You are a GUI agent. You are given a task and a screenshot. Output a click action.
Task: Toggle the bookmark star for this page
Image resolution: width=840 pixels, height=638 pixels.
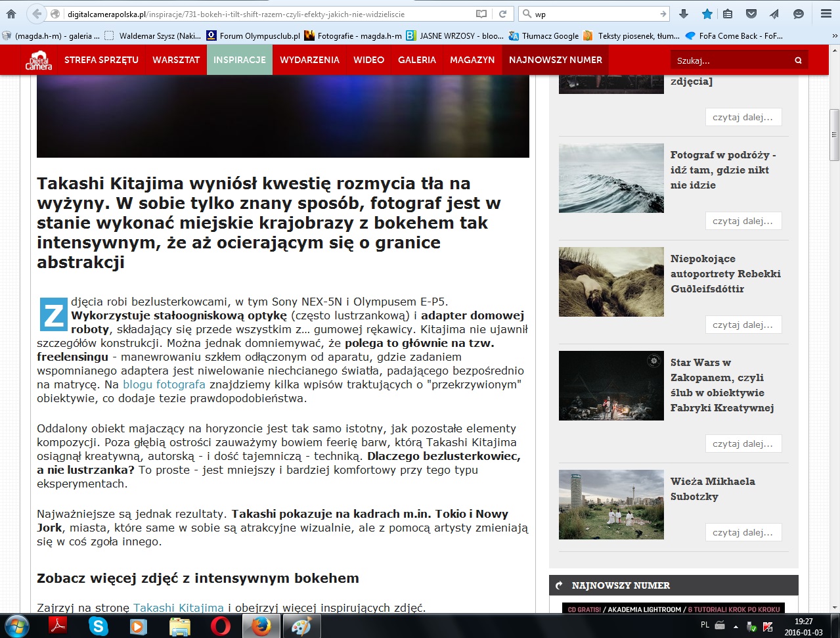point(707,14)
